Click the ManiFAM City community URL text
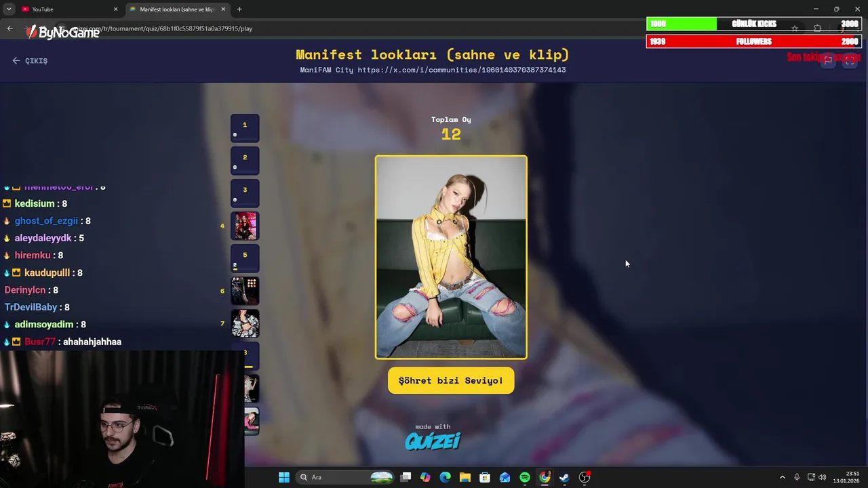 433,70
